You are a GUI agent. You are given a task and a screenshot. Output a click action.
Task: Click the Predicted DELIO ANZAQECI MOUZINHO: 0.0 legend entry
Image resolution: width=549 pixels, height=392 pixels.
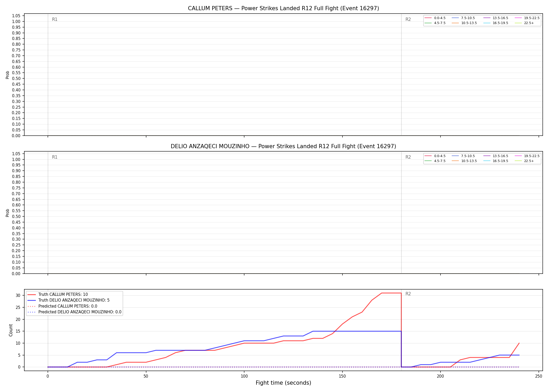74,312
